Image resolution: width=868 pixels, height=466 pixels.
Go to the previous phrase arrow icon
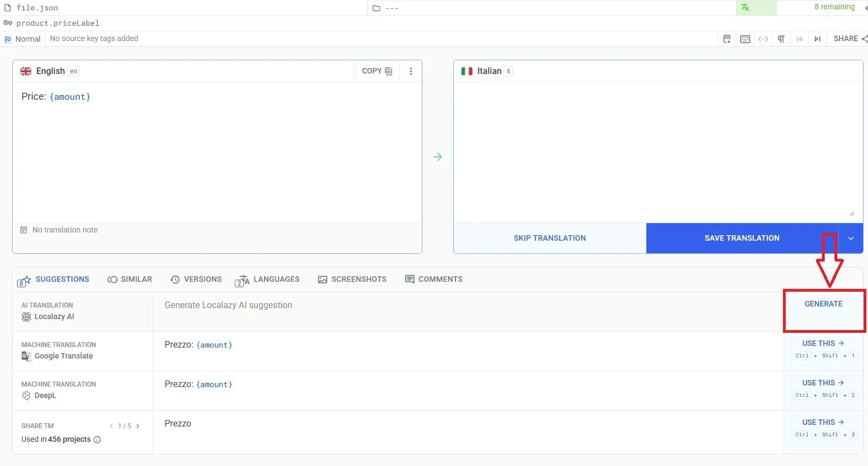click(x=799, y=39)
